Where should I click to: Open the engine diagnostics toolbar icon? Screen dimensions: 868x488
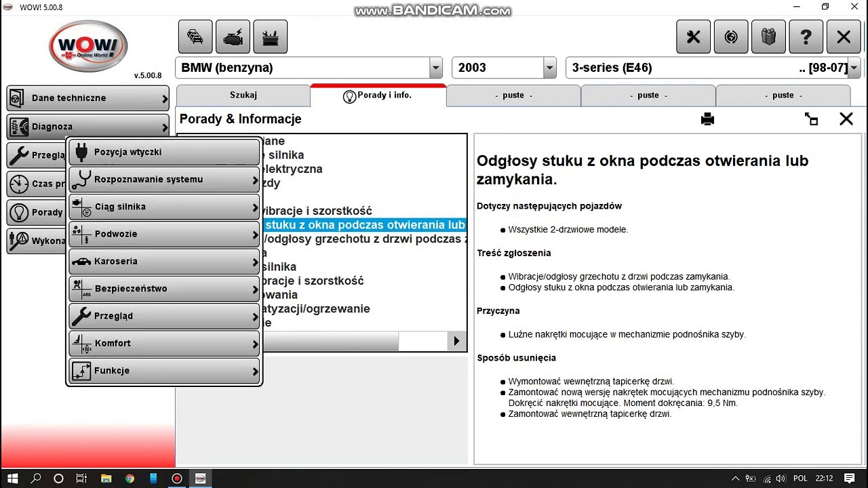click(x=233, y=37)
